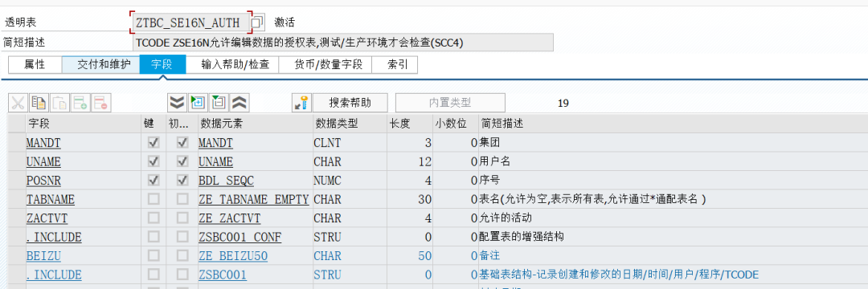The width and height of the screenshot is (868, 289).
Task: Click the NUMC data type cell
Action: tap(350, 181)
